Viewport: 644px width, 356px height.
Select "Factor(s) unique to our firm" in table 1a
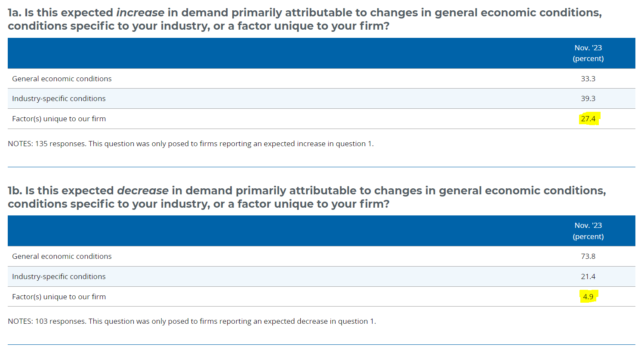[59, 119]
